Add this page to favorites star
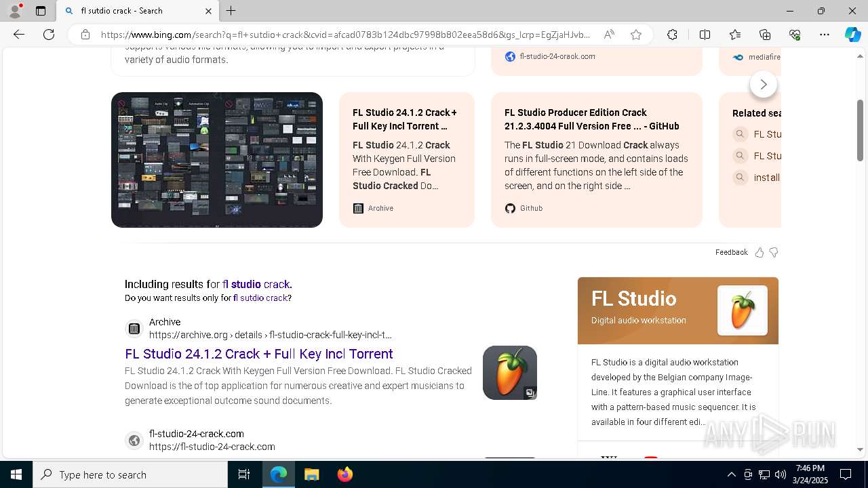This screenshot has height=488, width=868. pos(636,35)
